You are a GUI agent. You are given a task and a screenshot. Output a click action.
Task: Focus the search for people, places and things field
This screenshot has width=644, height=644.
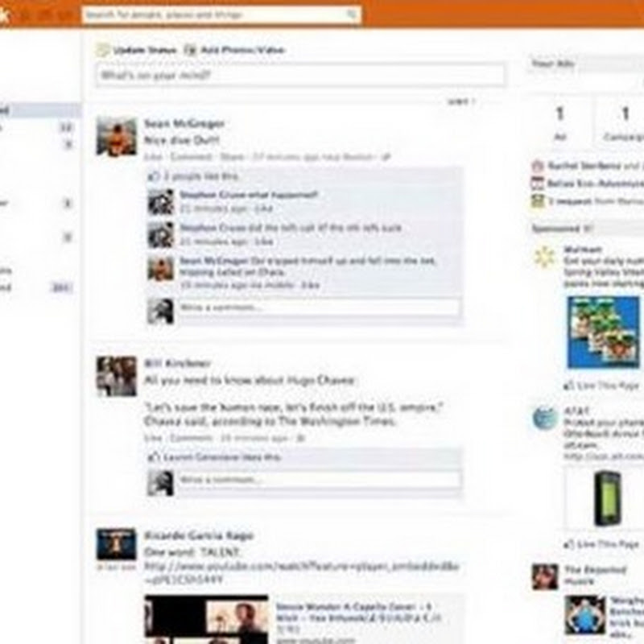[221, 15]
